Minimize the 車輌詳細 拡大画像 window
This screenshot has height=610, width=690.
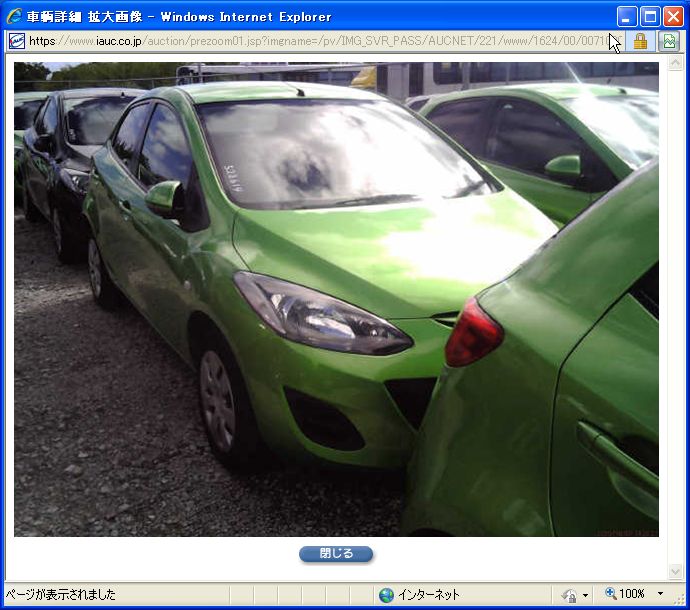pos(627,16)
